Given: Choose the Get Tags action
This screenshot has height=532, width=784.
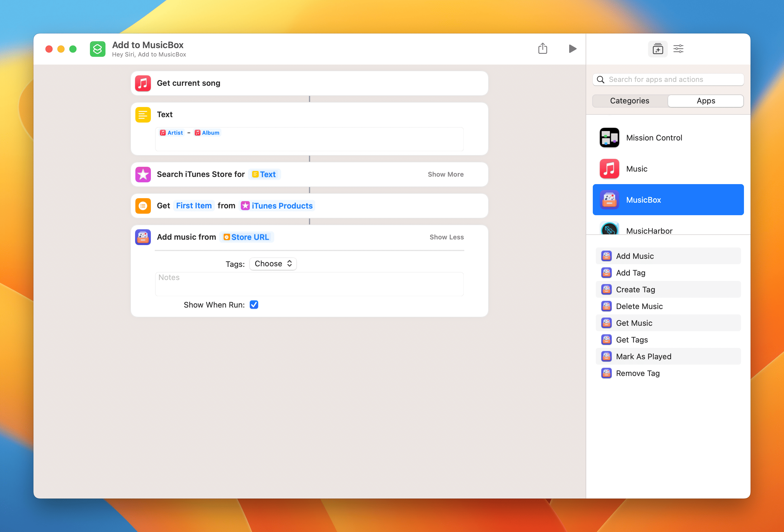Looking at the screenshot, I should pos(668,340).
